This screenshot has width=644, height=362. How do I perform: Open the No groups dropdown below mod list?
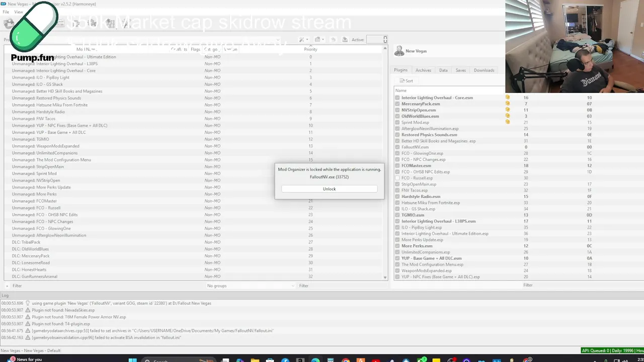(251, 286)
